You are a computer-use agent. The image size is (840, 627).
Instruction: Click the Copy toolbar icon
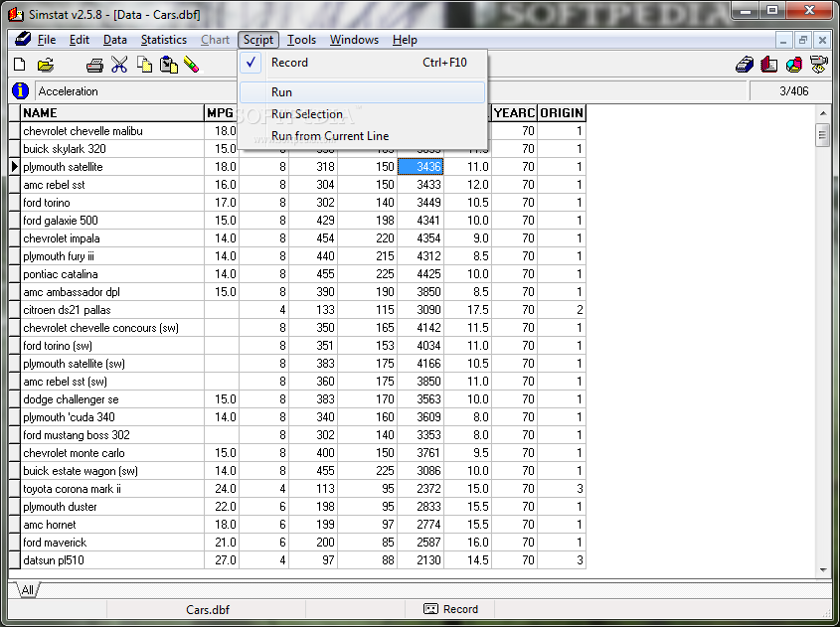144,65
